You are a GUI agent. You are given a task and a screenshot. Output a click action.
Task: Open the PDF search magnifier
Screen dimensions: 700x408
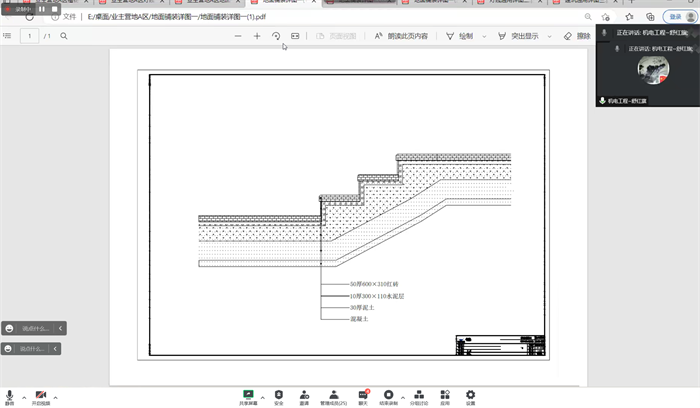click(64, 36)
